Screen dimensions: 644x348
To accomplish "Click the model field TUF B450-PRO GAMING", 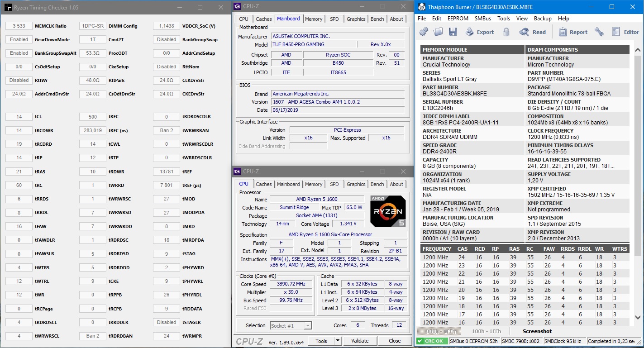I will coord(313,44).
